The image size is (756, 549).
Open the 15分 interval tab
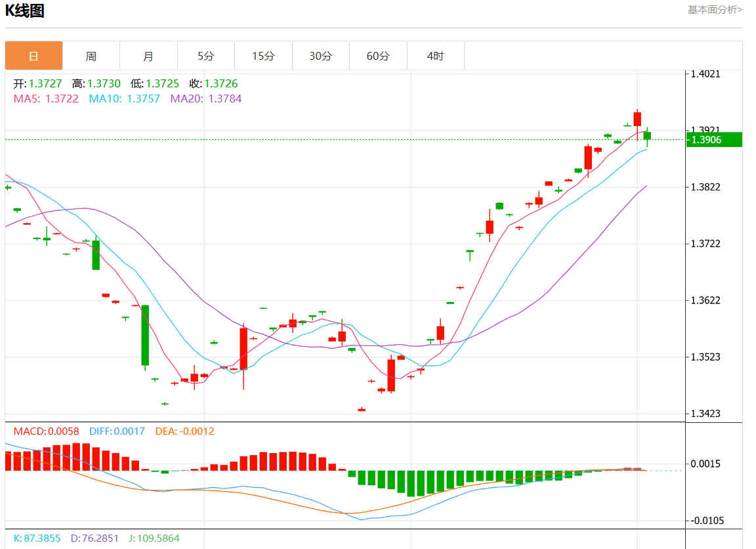[x=263, y=56]
